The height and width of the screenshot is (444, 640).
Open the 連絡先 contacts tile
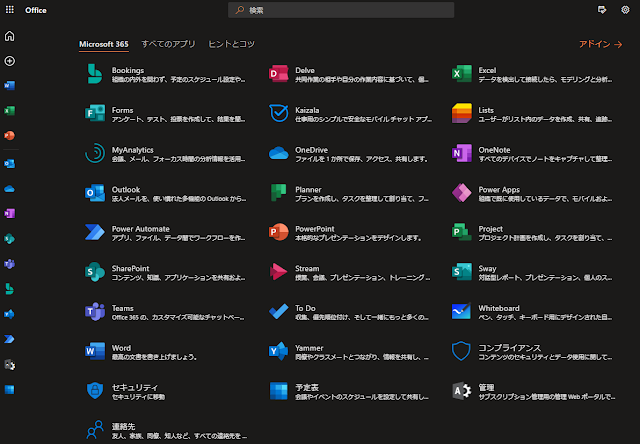[x=166, y=431]
